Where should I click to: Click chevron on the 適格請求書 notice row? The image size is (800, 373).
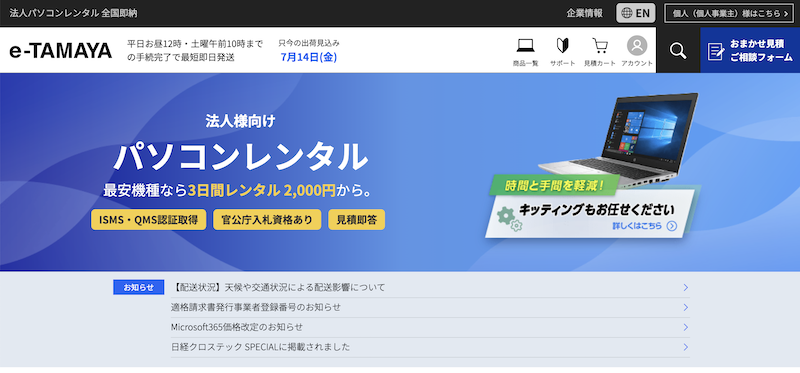[686, 307]
